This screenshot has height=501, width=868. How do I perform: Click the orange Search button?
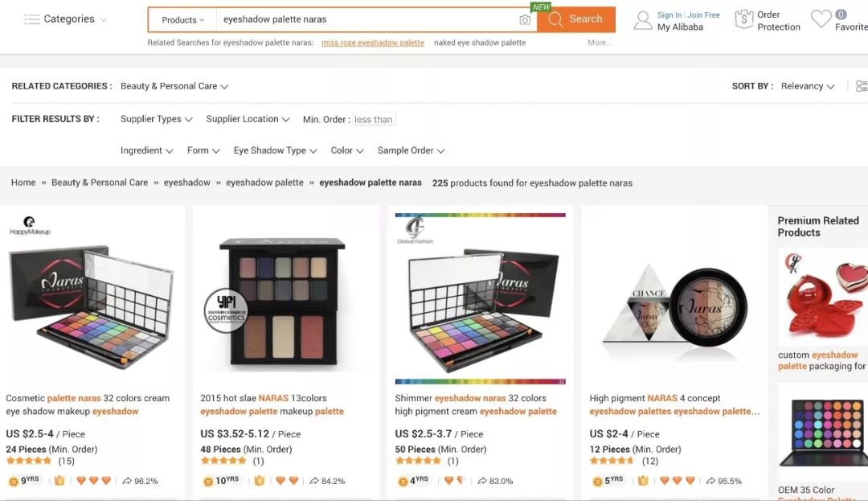click(576, 19)
